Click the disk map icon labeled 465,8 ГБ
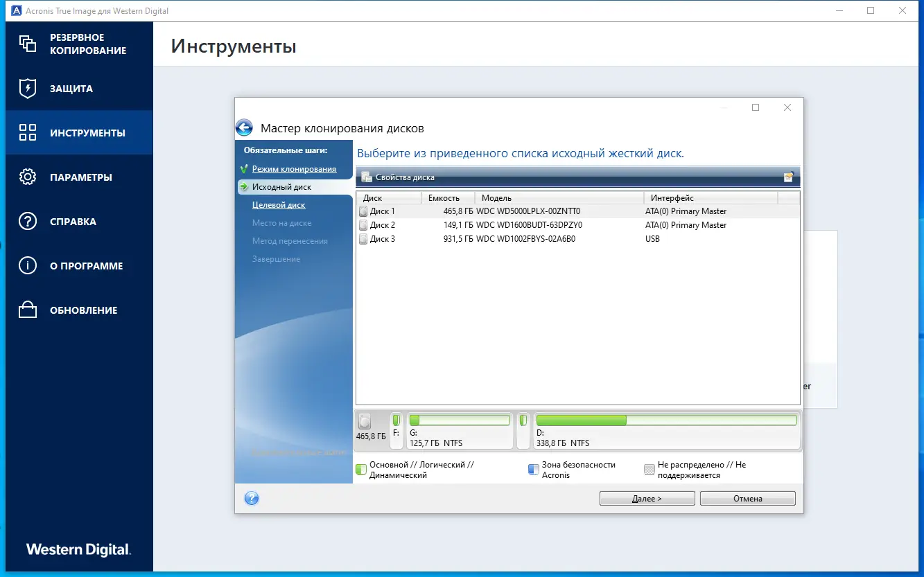The image size is (924, 577). click(365, 421)
